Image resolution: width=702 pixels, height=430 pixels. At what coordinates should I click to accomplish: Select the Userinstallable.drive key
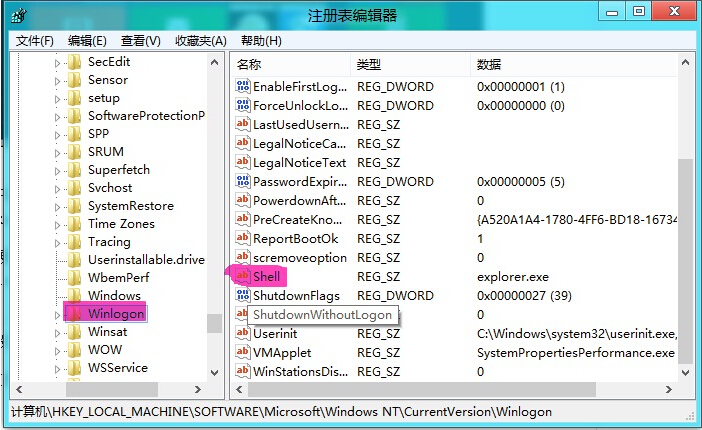(x=146, y=259)
